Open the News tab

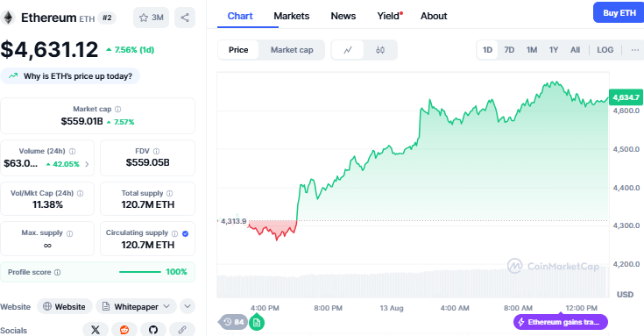point(343,16)
